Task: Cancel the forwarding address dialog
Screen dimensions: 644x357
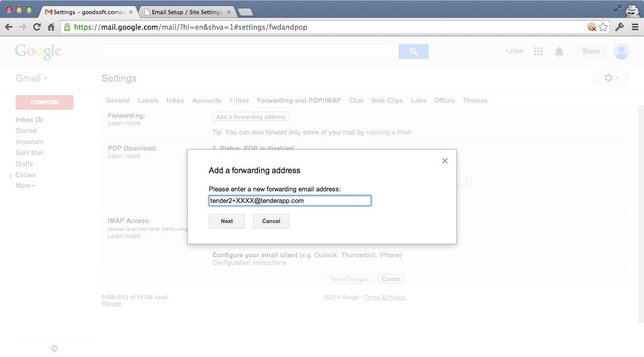Action: [x=271, y=221]
